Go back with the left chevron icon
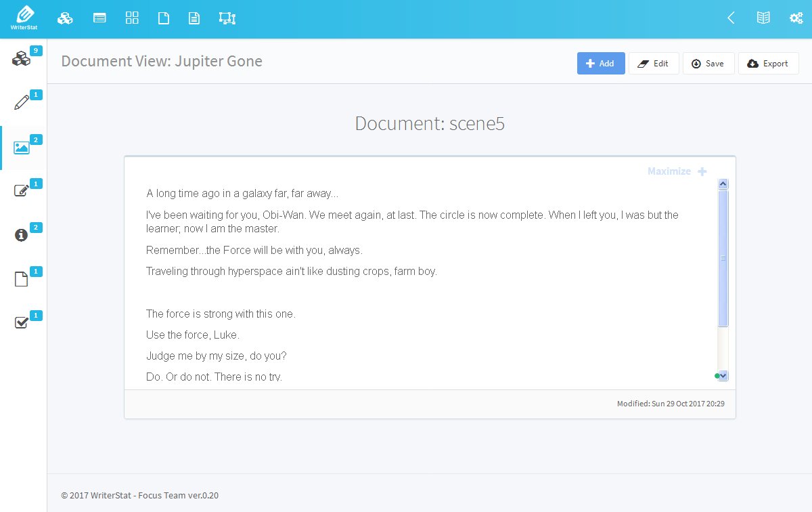The image size is (812, 512). point(731,18)
